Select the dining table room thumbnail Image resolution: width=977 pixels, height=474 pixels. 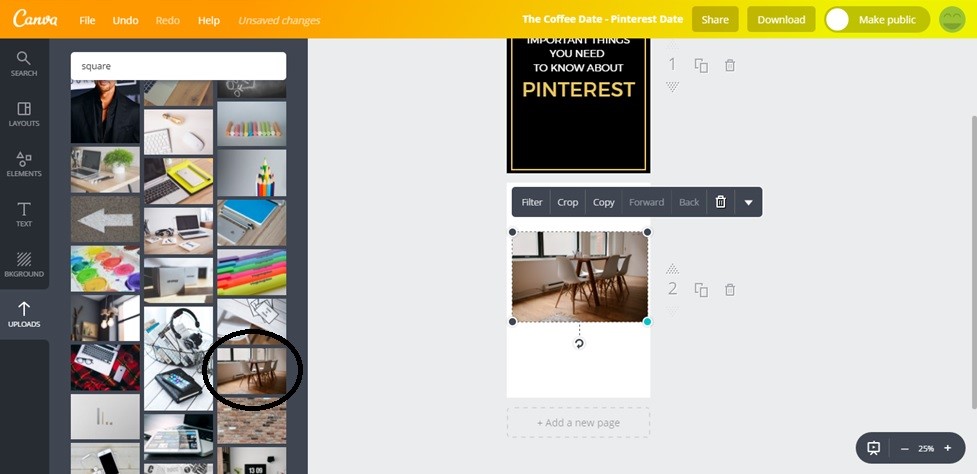(252, 371)
